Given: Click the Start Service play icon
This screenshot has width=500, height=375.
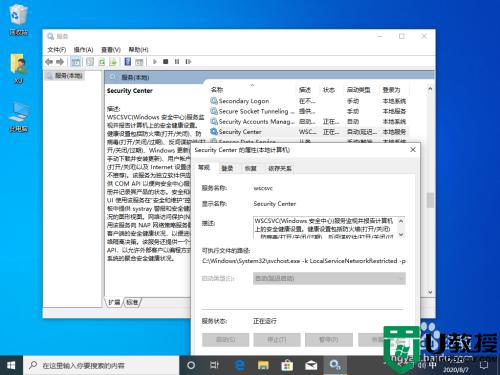Looking at the screenshot, I should [155, 62].
